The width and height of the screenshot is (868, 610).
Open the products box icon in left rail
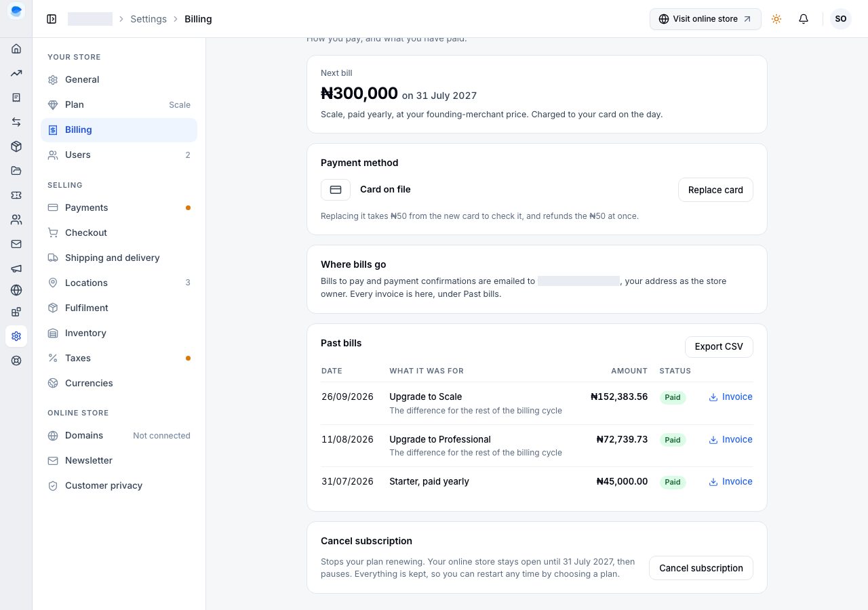tap(16, 146)
